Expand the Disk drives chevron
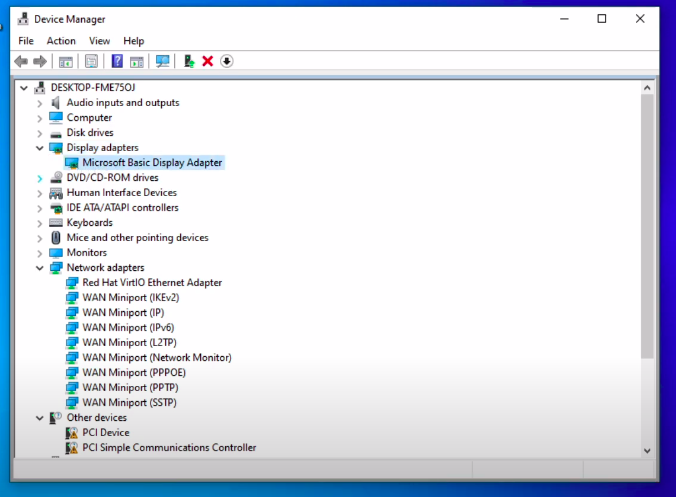 (x=40, y=134)
